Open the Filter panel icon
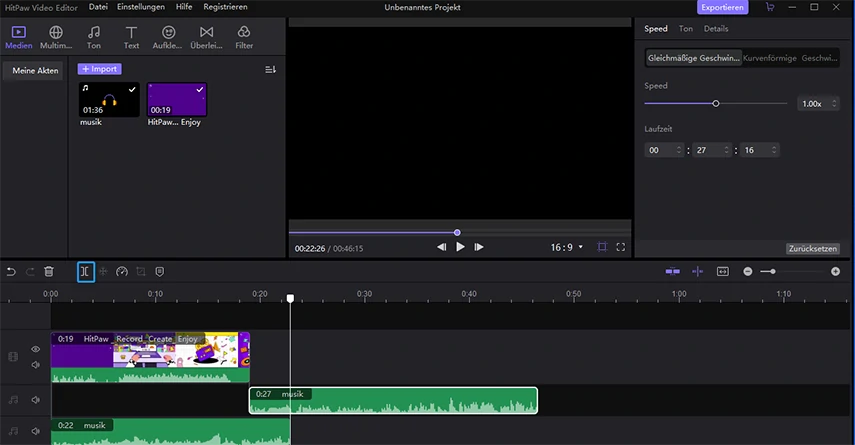 [244, 38]
